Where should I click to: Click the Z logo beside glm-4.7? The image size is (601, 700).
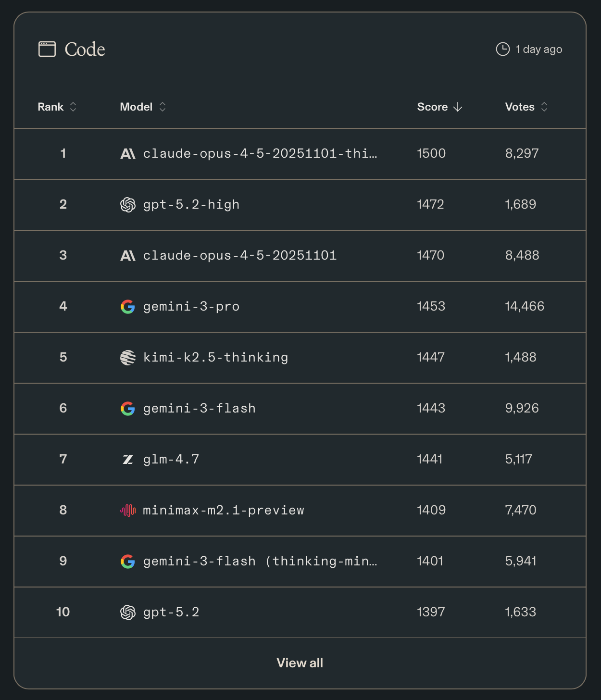[x=127, y=459]
